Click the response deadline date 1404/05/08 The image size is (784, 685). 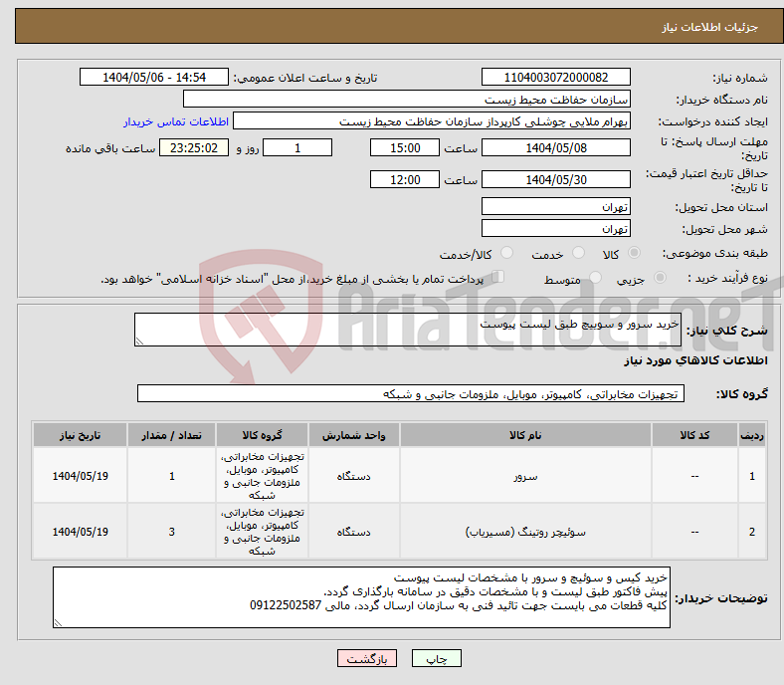click(555, 147)
